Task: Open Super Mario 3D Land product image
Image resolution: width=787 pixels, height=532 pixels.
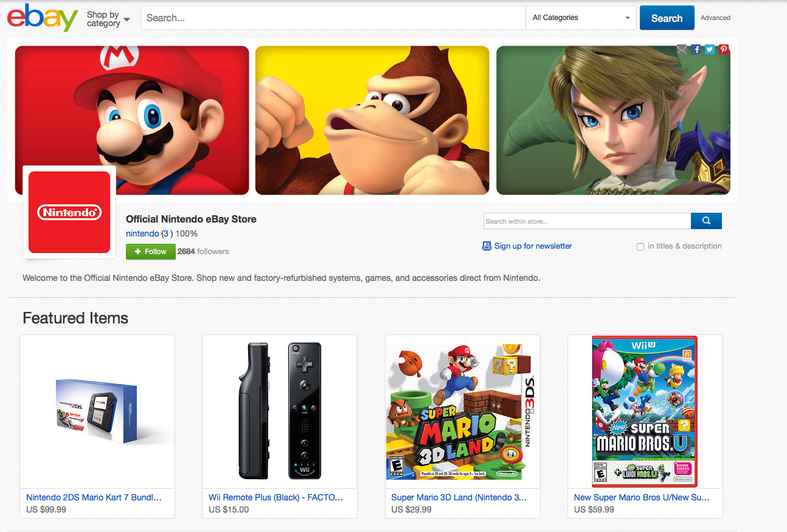Action: click(x=463, y=412)
